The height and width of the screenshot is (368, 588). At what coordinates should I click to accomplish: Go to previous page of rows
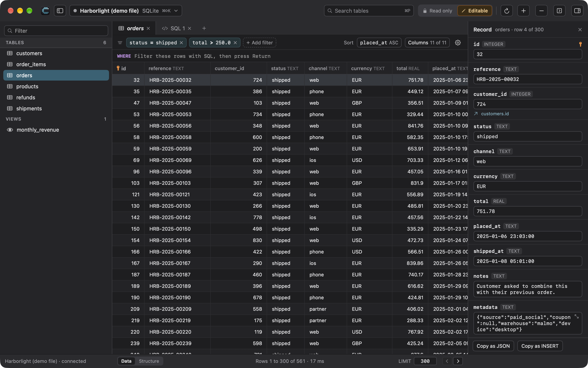(447, 361)
